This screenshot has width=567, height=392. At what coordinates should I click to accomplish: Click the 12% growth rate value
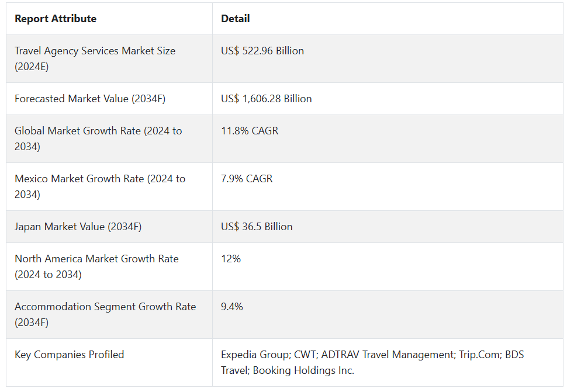[x=231, y=259]
